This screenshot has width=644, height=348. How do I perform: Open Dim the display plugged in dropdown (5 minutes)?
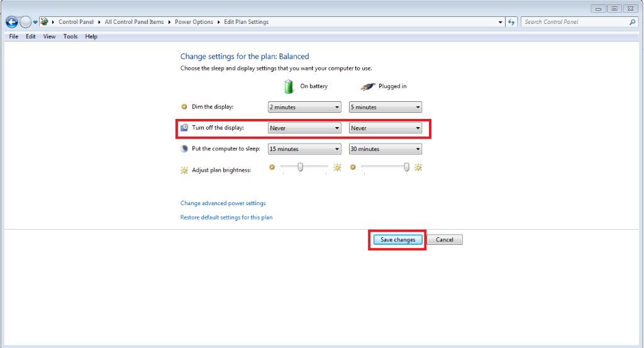click(386, 107)
